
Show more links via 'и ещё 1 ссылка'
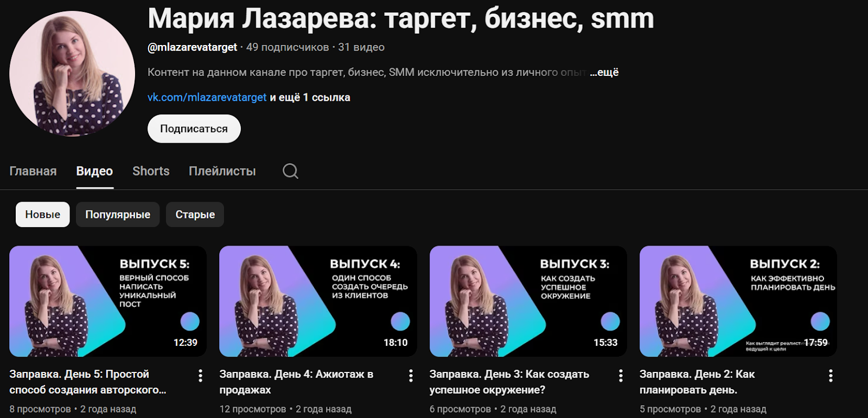click(x=310, y=98)
